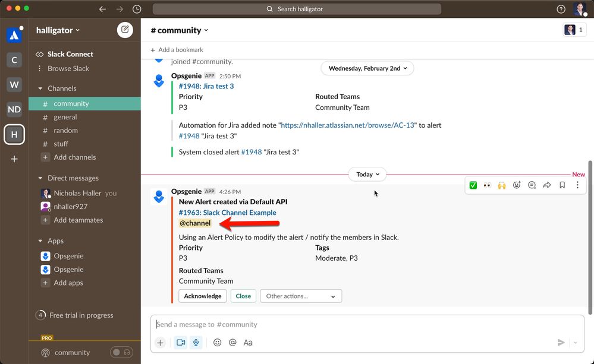Toggle the community huddle switch

(x=122, y=352)
